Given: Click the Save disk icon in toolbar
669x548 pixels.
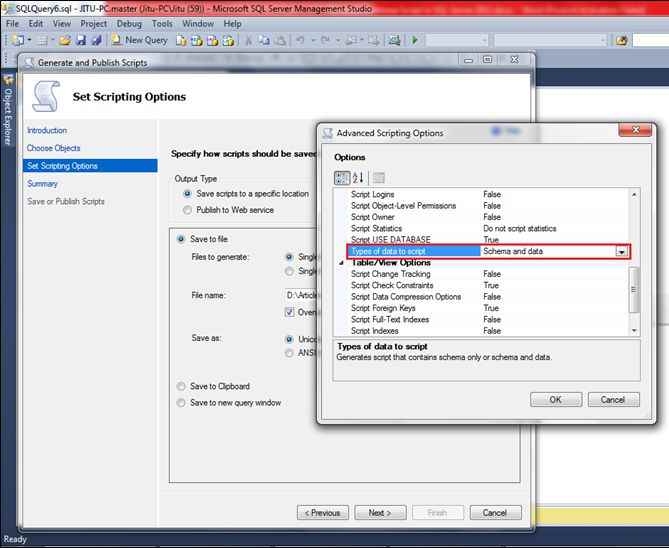Looking at the screenshot, I should coord(80,40).
